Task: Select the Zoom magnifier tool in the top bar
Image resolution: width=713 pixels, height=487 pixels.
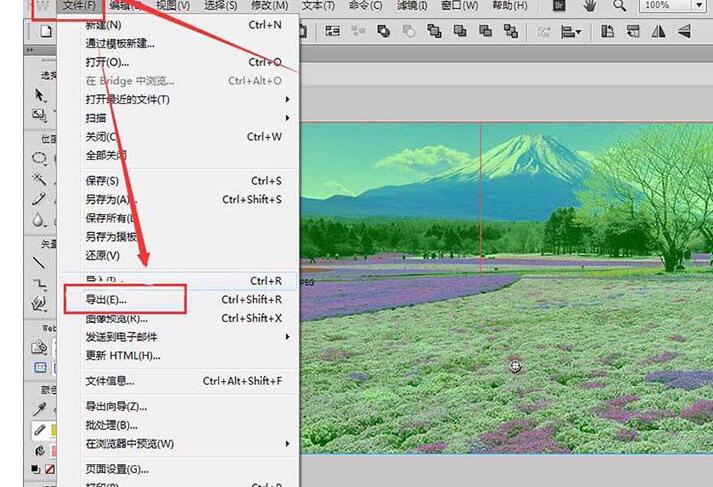Action: 619,6
